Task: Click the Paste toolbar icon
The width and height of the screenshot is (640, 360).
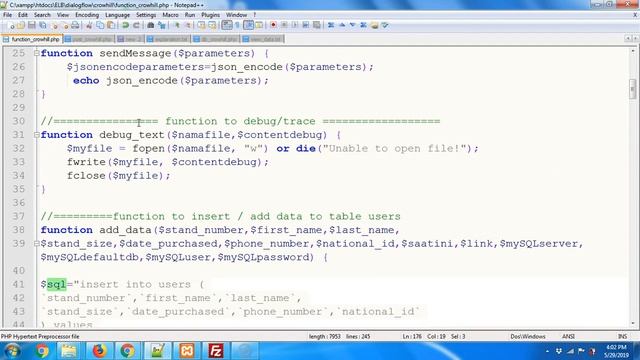Action: click(x=111, y=25)
